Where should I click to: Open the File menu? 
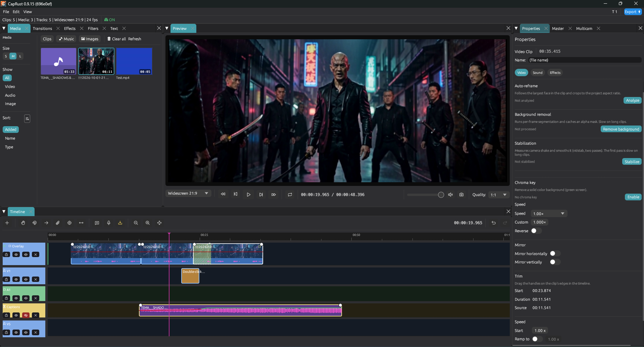(x=6, y=12)
